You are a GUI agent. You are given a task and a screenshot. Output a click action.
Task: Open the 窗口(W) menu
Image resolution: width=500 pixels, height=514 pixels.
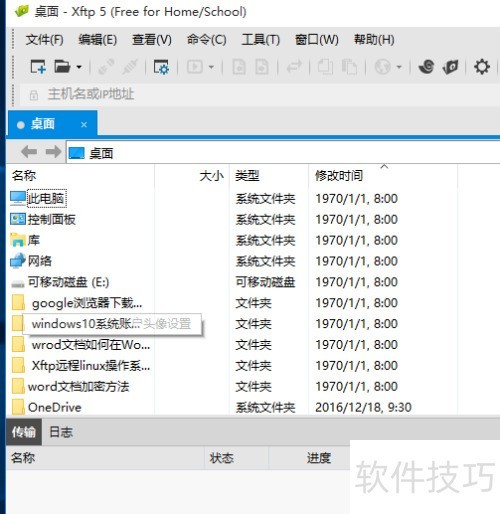coord(317,40)
